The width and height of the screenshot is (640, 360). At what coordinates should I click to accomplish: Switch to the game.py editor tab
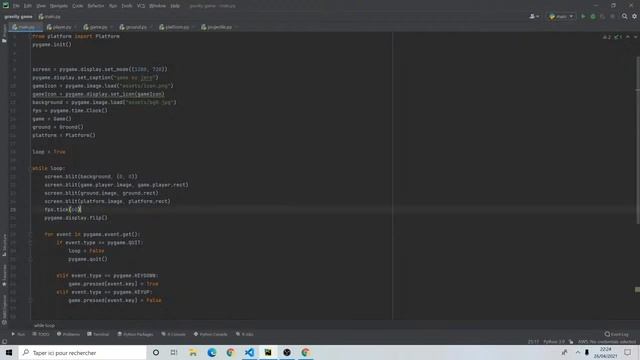click(98, 27)
